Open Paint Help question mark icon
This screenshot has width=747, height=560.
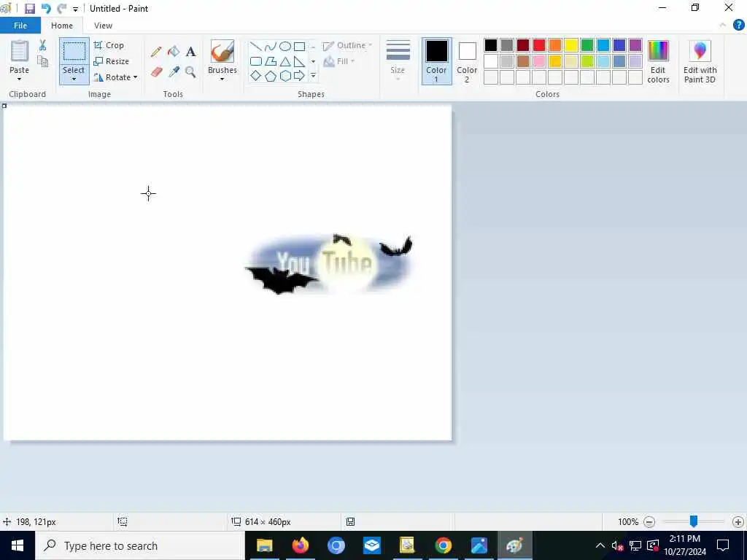click(x=739, y=26)
